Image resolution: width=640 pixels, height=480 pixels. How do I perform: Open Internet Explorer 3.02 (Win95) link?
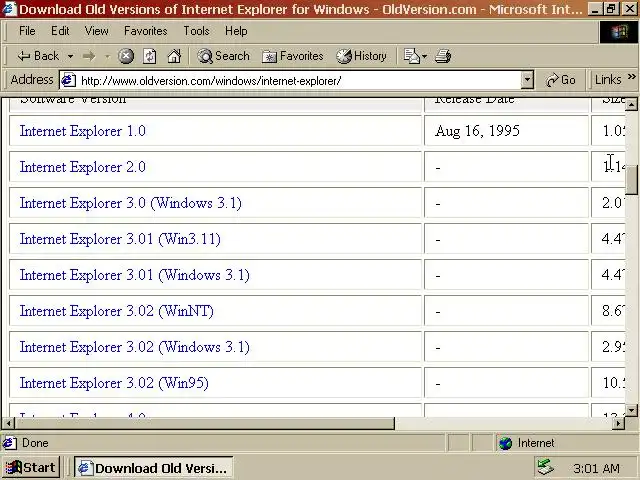click(114, 382)
